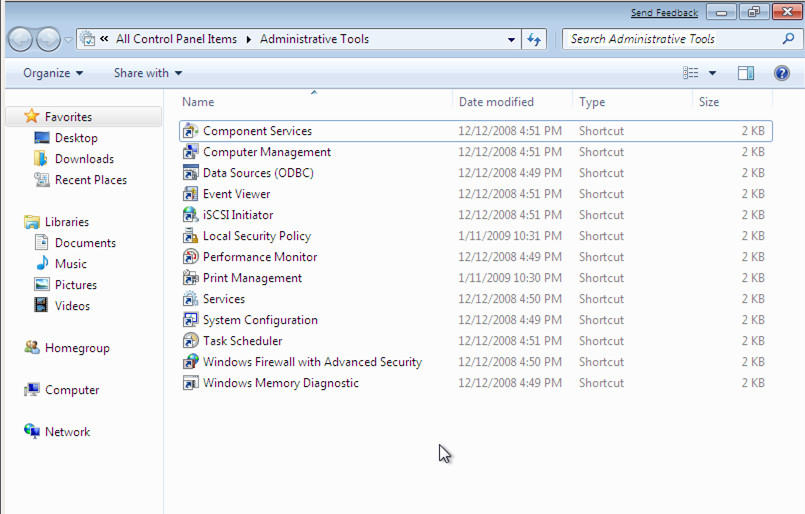Viewport: 805px width, 514px height.
Task: Click the Windows Memory Diagnostic icon
Action: tap(190, 383)
